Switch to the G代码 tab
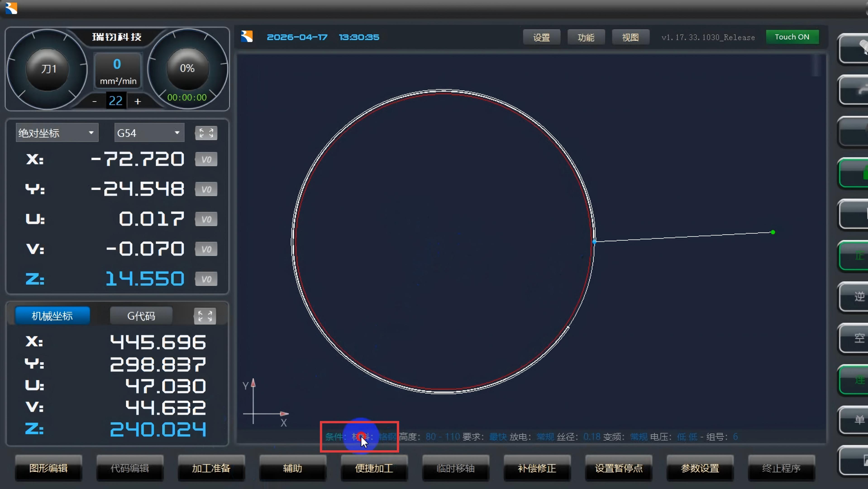 pos(141,316)
